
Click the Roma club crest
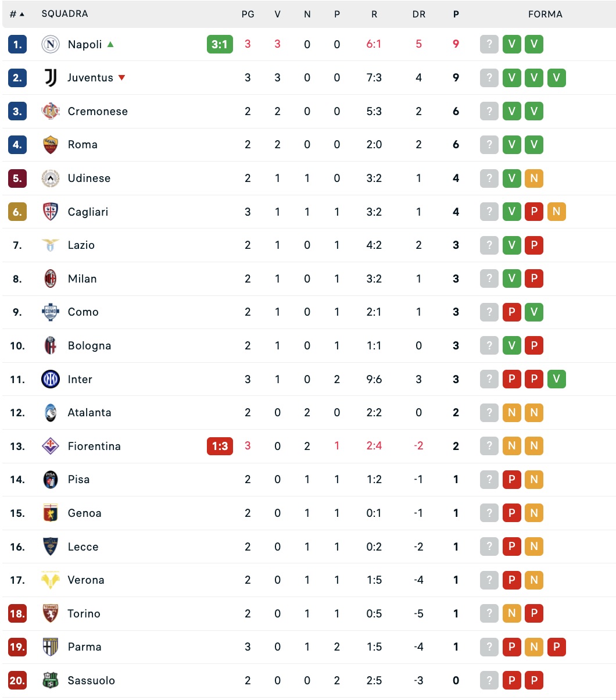(x=51, y=145)
